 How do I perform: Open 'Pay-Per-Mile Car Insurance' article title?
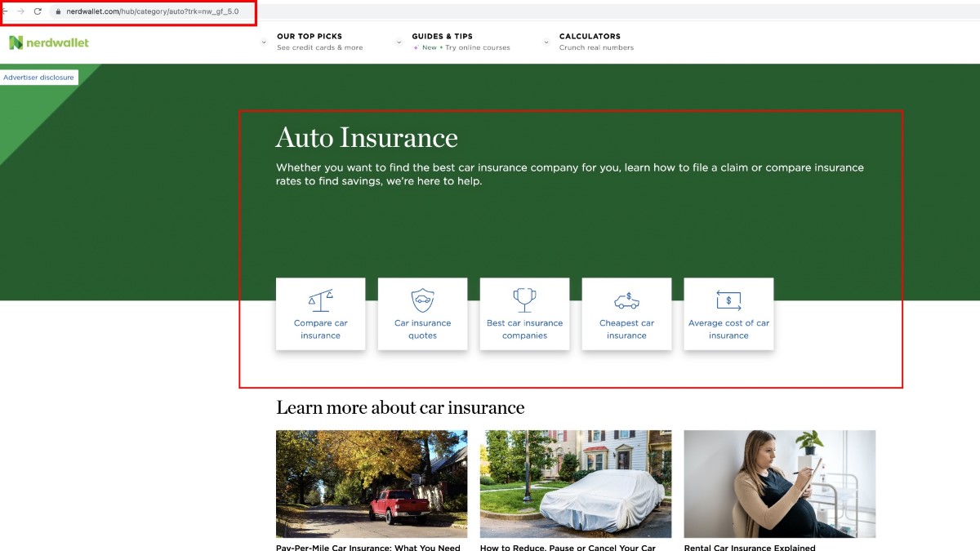[x=368, y=547]
